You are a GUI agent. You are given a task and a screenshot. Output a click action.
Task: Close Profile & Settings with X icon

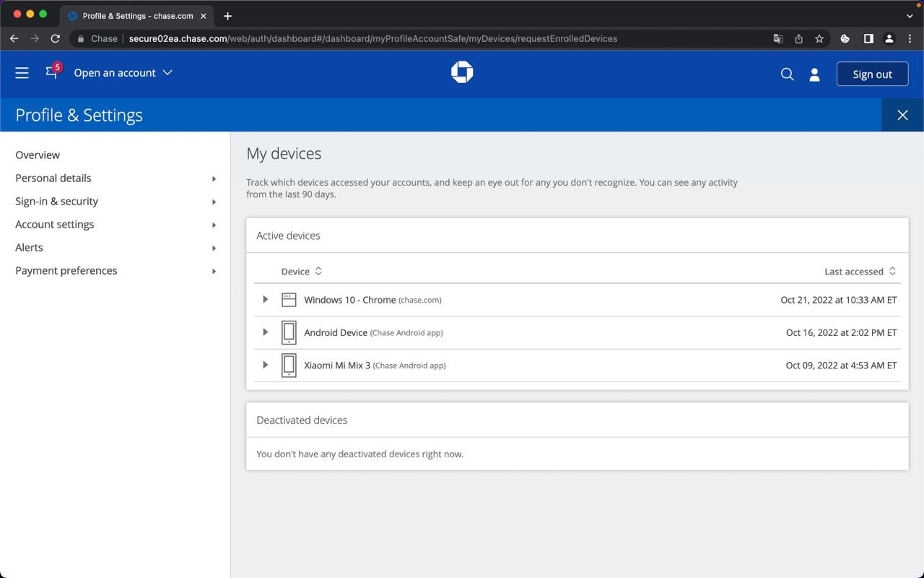[902, 115]
